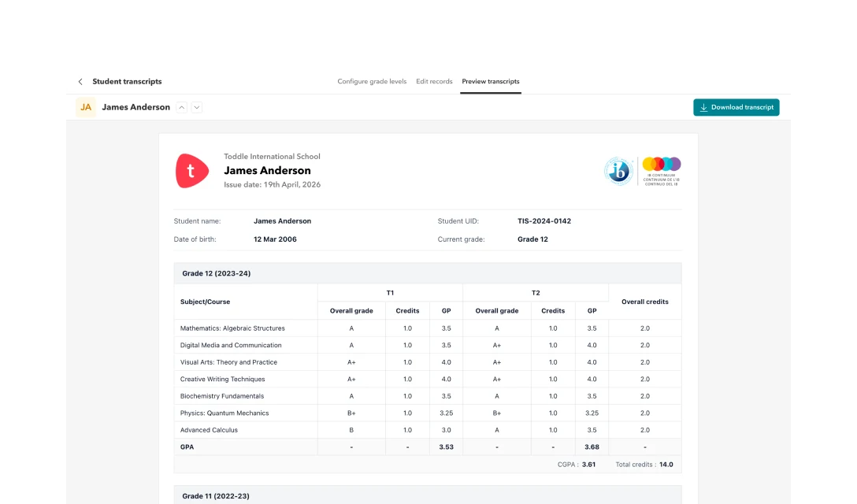Click the T1 GPA value 3.53
This screenshot has width=857, height=504.
(446, 447)
